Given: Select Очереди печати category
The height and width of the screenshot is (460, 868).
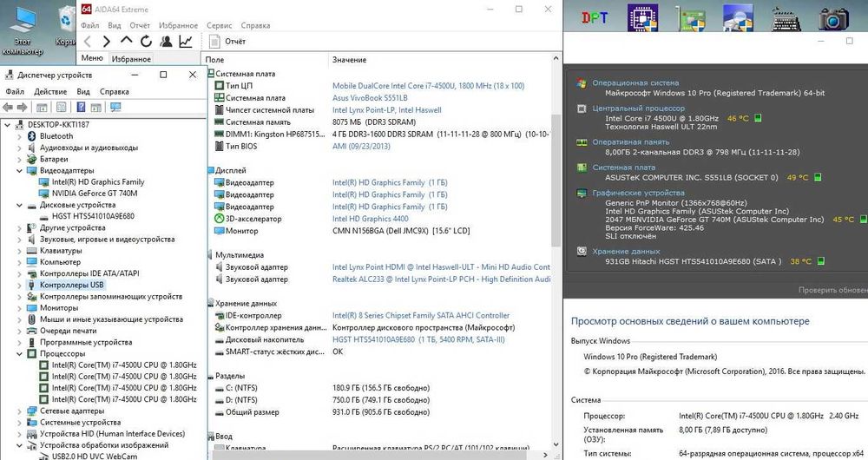Looking at the screenshot, I should point(68,331).
